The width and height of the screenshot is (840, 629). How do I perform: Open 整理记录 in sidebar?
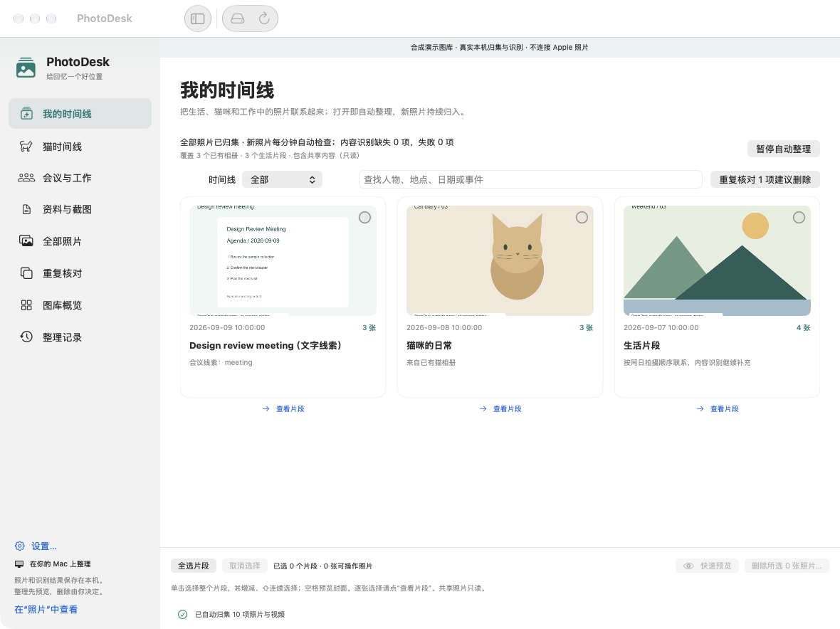(x=80, y=337)
